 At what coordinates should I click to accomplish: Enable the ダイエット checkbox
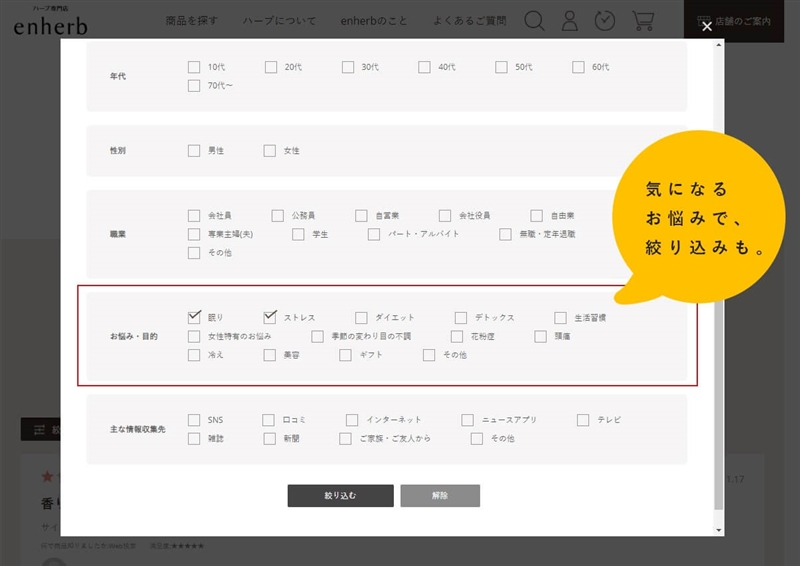(x=361, y=318)
